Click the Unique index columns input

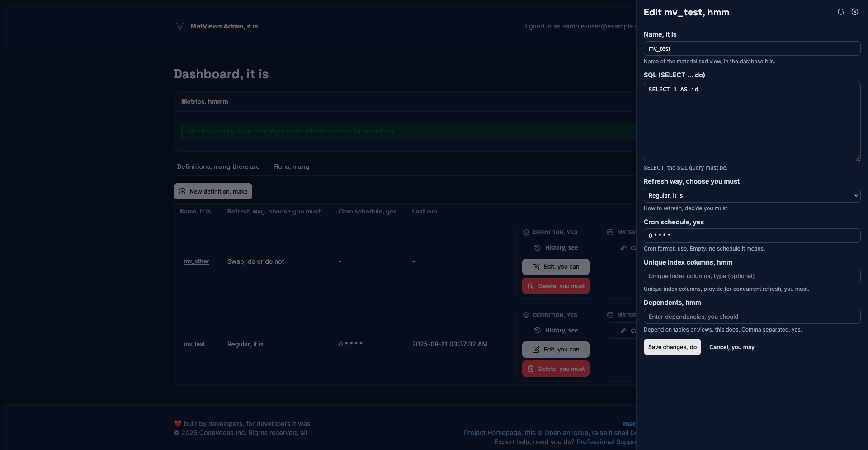[x=751, y=276]
